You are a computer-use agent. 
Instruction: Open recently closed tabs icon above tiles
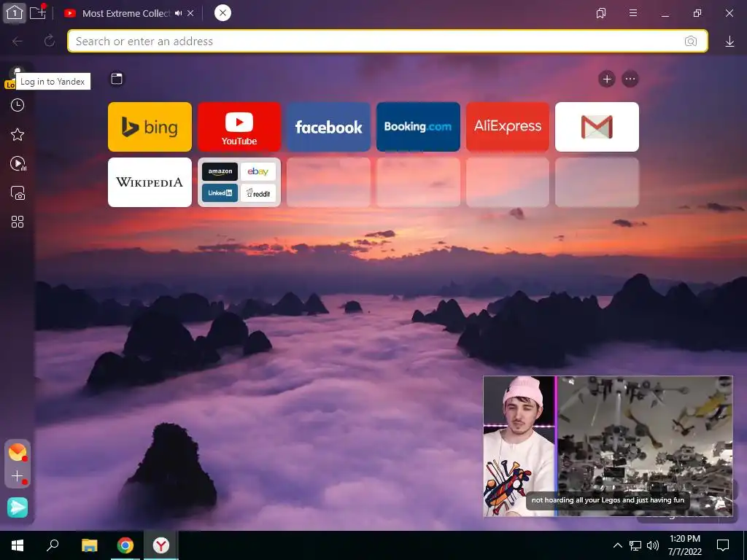(x=117, y=79)
